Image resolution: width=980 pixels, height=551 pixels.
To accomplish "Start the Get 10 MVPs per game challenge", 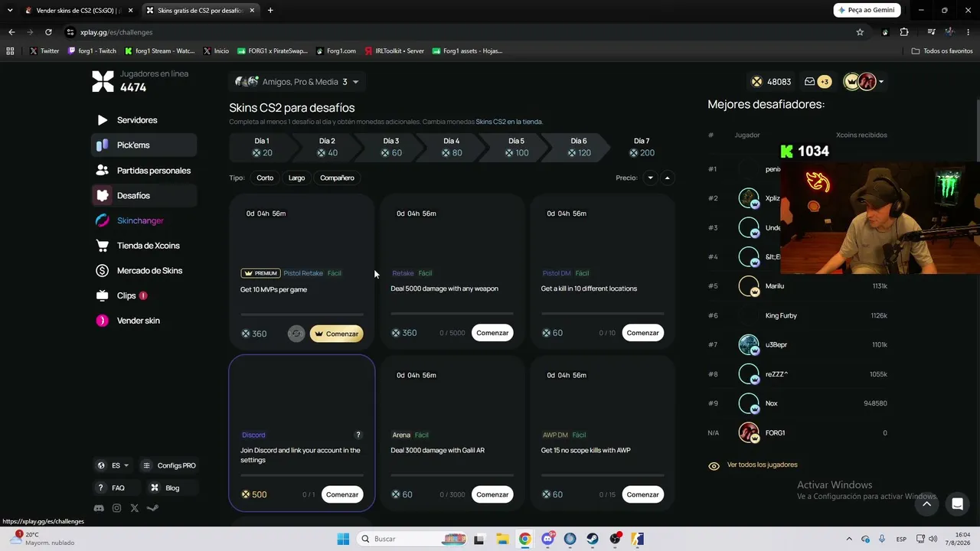I will [337, 334].
